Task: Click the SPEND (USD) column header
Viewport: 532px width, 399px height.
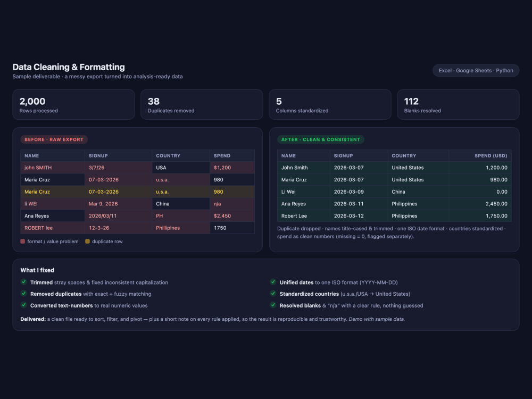Action: 480,156
